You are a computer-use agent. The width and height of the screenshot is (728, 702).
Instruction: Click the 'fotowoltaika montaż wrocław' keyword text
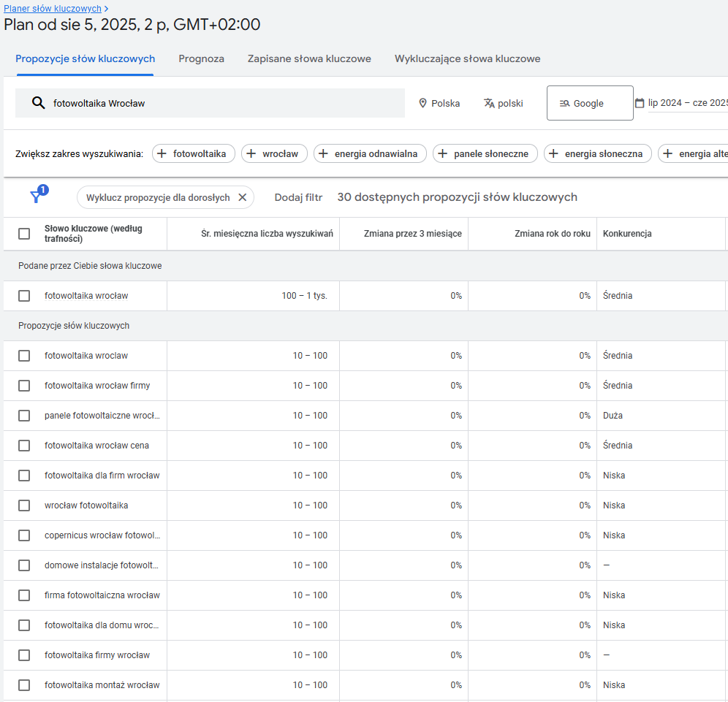pos(102,684)
